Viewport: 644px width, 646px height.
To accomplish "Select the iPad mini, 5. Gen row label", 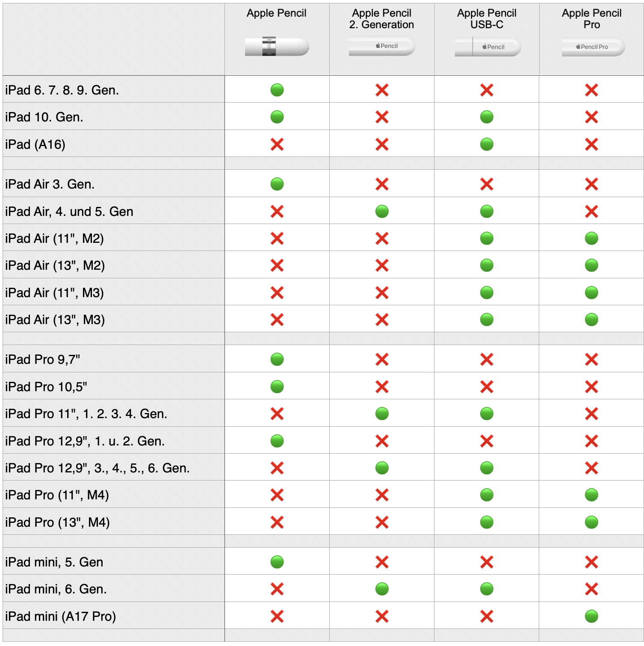I will point(54,562).
